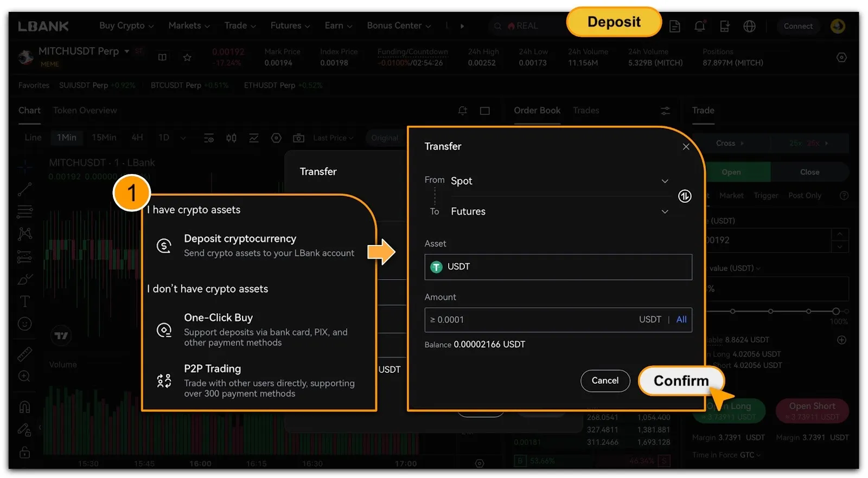Click the Deposit cryptocurrency icon
This screenshot has width=868, height=478.
[164, 246]
